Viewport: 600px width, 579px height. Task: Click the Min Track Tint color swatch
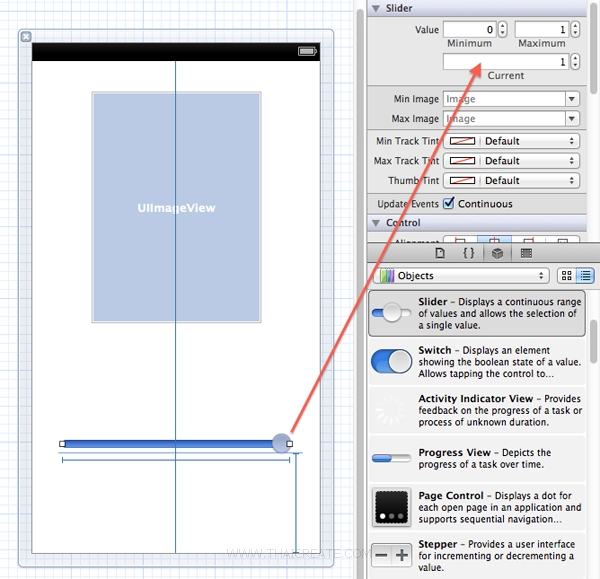coord(462,141)
